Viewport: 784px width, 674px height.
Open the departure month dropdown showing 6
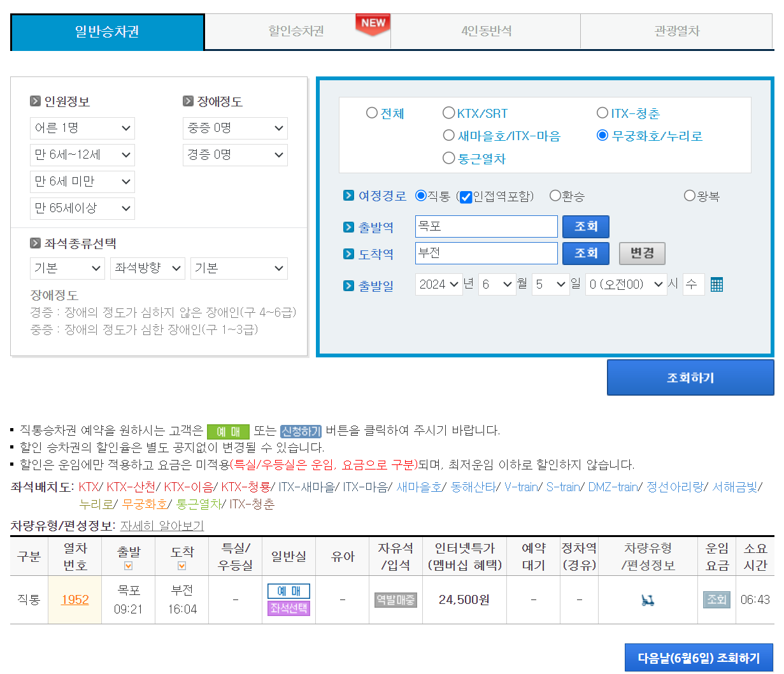coord(497,284)
